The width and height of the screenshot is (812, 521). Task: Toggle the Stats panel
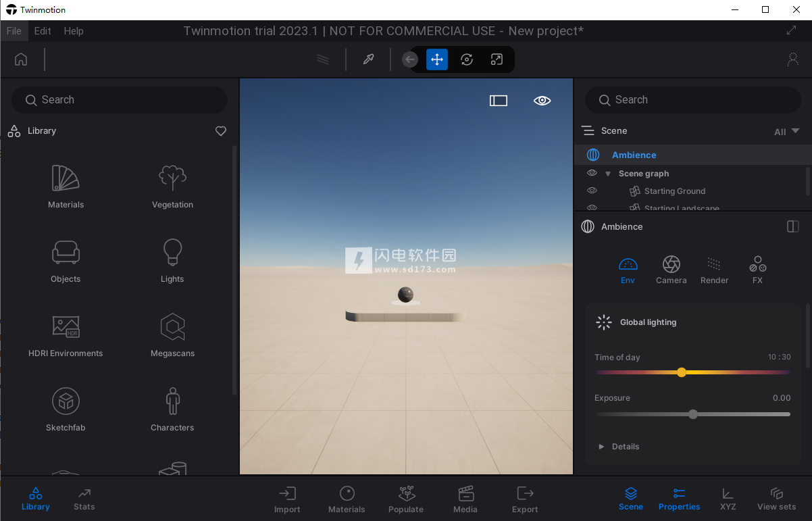coord(84,499)
